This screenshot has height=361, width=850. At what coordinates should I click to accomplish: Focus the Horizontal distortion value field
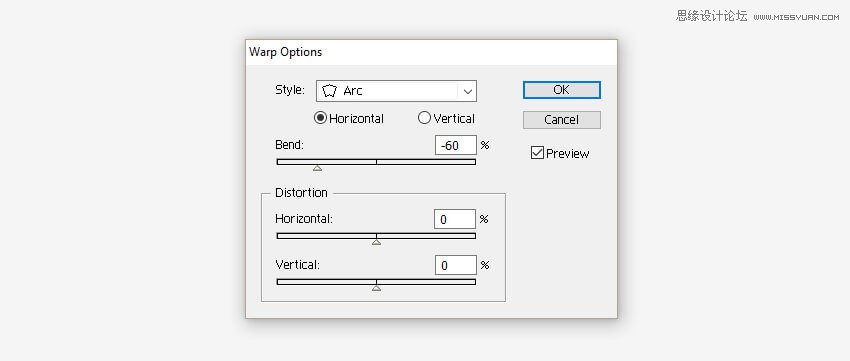tap(455, 219)
